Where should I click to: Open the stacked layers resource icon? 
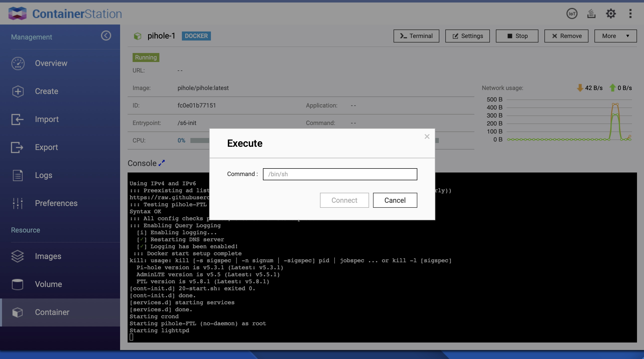591,13
